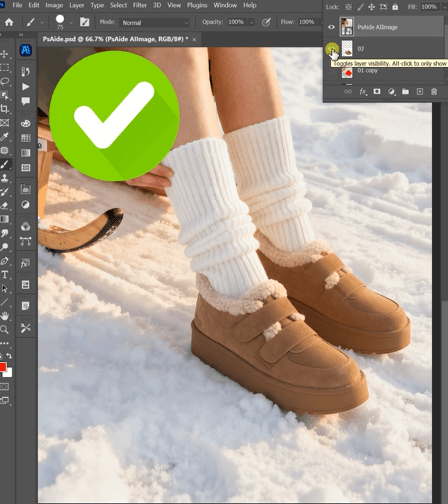
Task: Open the PsAide AI plugin panel icon
Action: pos(25,50)
